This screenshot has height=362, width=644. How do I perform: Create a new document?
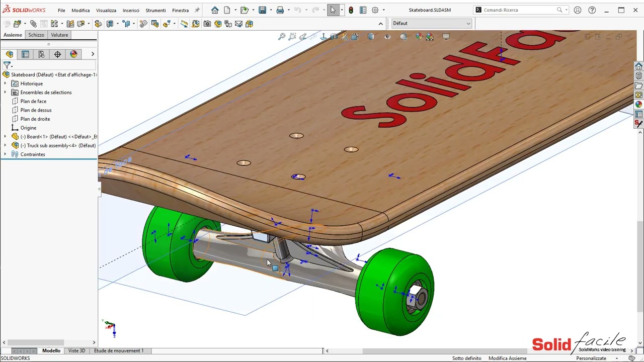point(227,10)
